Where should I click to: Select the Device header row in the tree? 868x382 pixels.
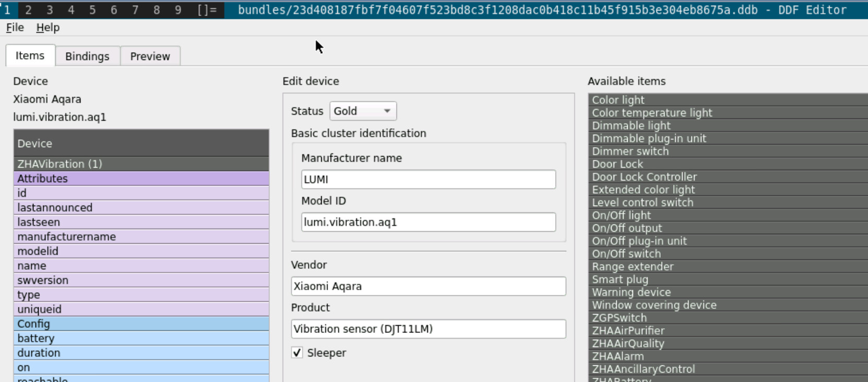coord(142,144)
